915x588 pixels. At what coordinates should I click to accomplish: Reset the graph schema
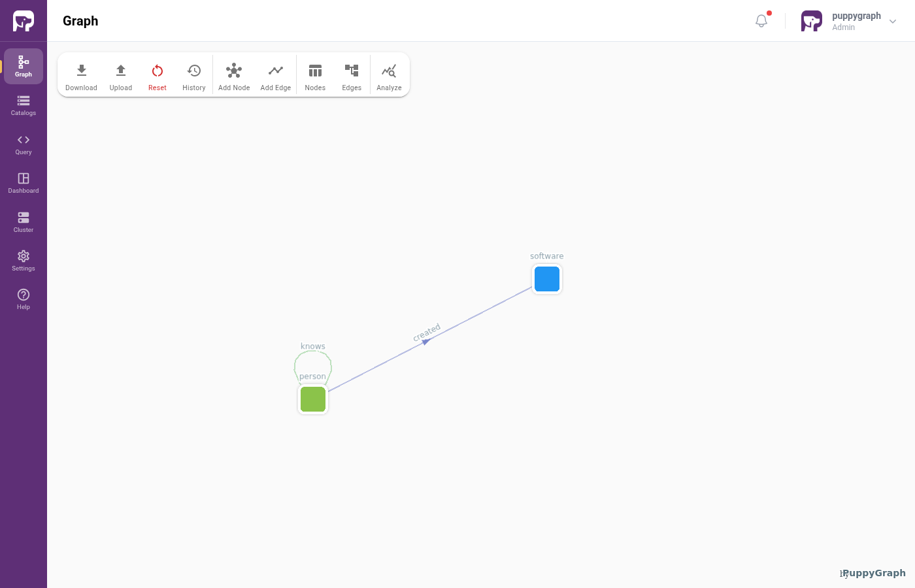pyautogui.click(x=158, y=76)
